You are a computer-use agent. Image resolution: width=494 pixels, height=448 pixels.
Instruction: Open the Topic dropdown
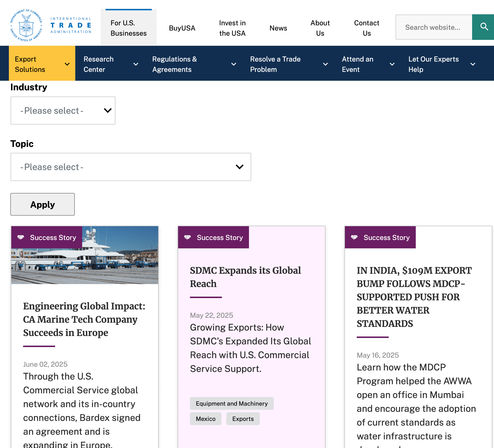[x=131, y=167]
